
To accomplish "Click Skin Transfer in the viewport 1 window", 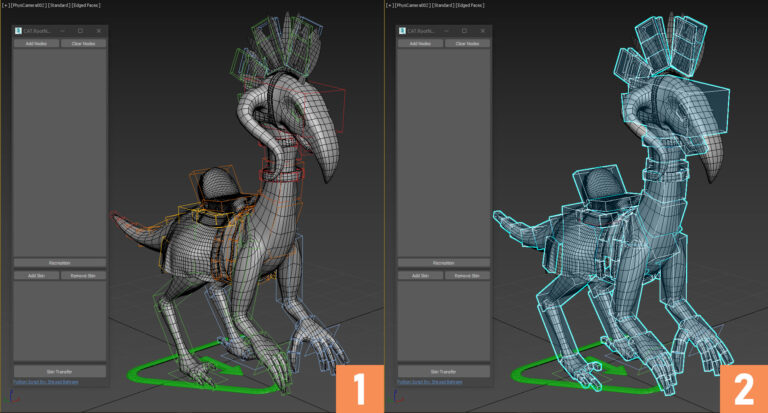I will coord(60,371).
